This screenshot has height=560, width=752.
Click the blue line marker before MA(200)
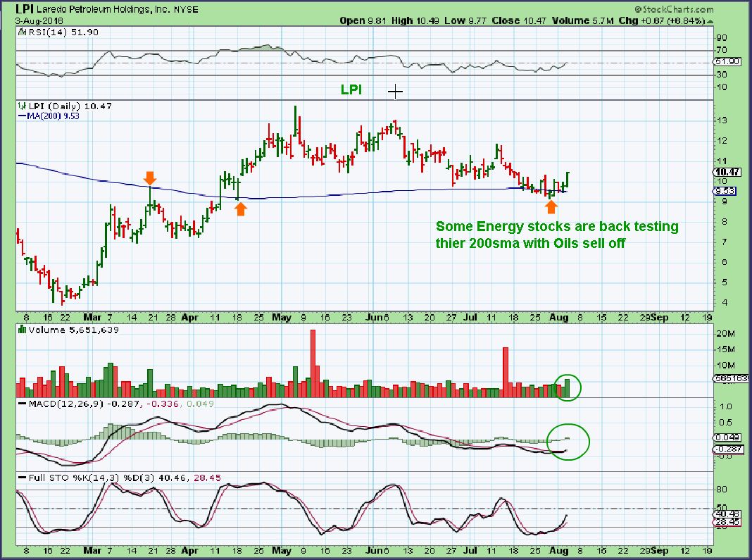coord(22,116)
